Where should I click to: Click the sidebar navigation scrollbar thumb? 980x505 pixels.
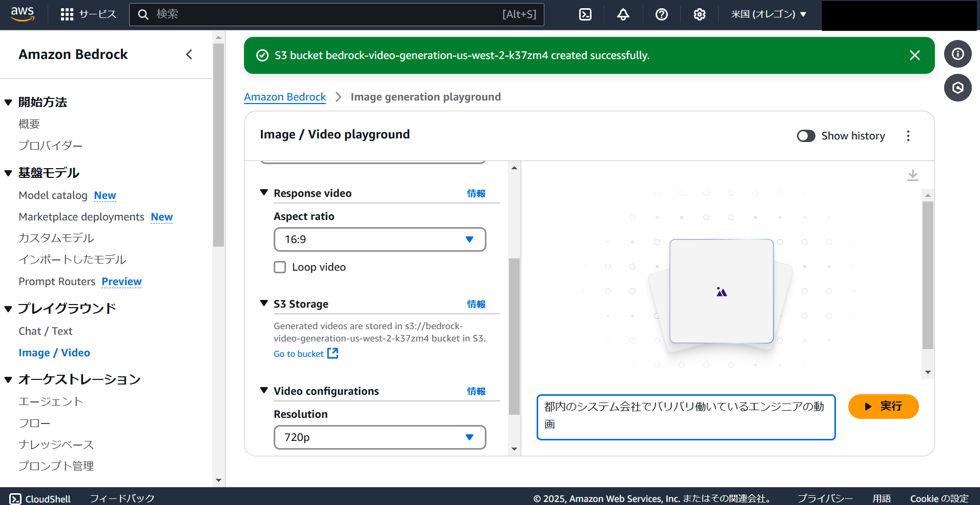219,145
